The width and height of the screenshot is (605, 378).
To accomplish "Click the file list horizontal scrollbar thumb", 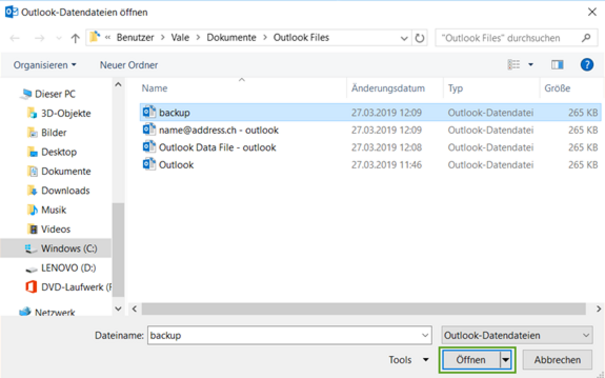I will pyautogui.click(x=363, y=309).
